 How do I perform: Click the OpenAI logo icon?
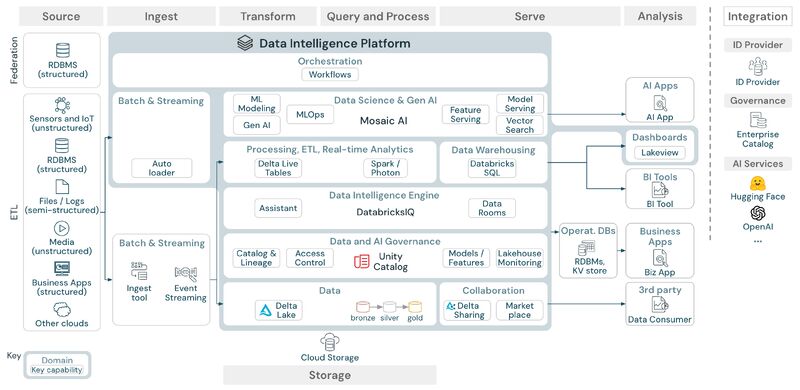(758, 213)
